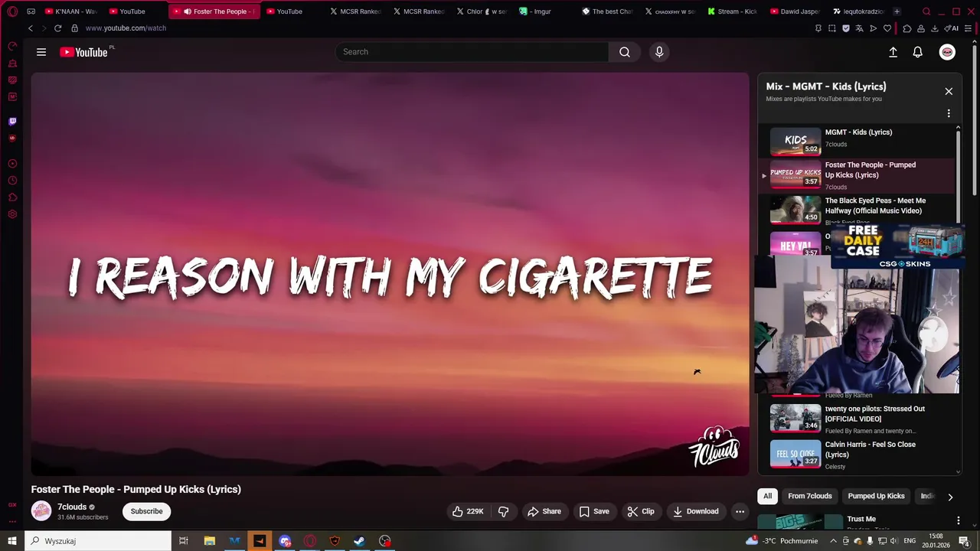Viewport: 980px width, 551px height.
Task: Open browser downloads toolbar icon
Action: (934, 28)
